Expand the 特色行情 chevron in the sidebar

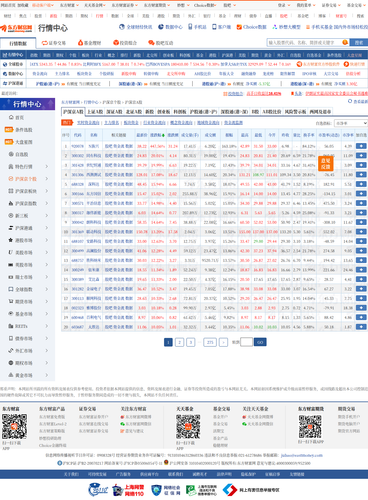coord(46,166)
